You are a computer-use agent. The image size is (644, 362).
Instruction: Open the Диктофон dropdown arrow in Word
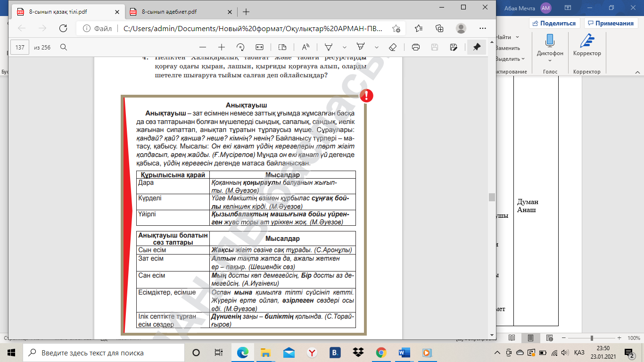[550, 61]
